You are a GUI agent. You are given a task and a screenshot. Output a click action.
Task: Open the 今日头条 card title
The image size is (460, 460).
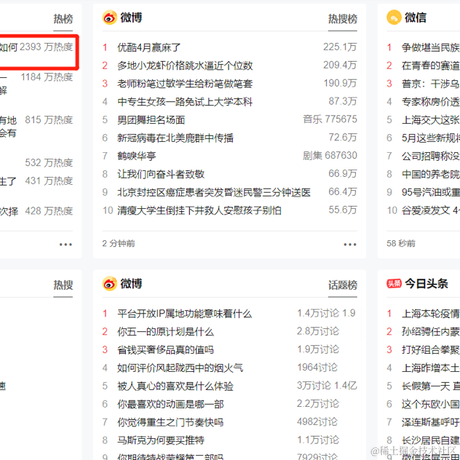[426, 284]
